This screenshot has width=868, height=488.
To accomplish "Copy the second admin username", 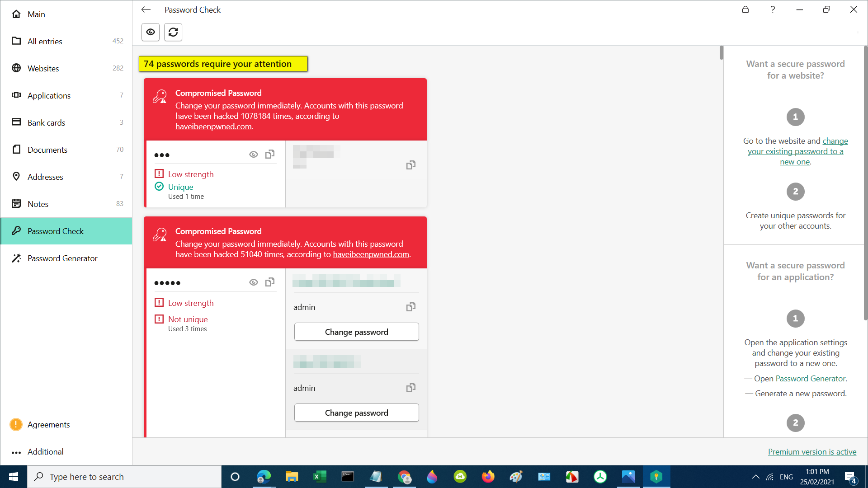I will [x=410, y=388].
